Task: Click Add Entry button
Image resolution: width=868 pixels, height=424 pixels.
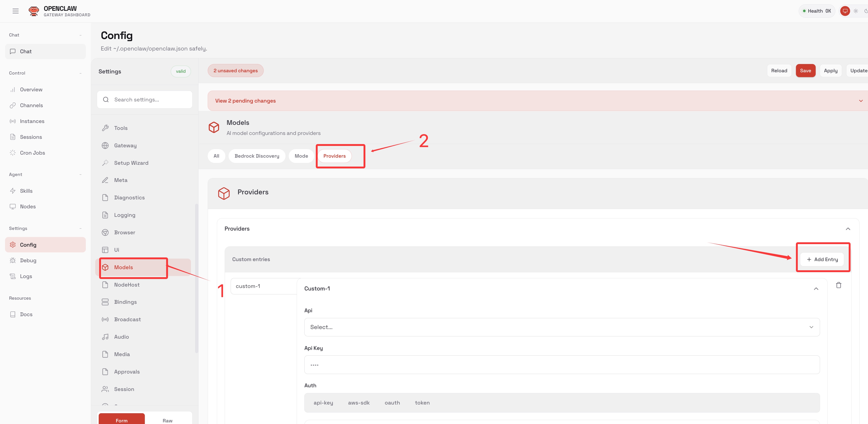Action: pyautogui.click(x=822, y=259)
